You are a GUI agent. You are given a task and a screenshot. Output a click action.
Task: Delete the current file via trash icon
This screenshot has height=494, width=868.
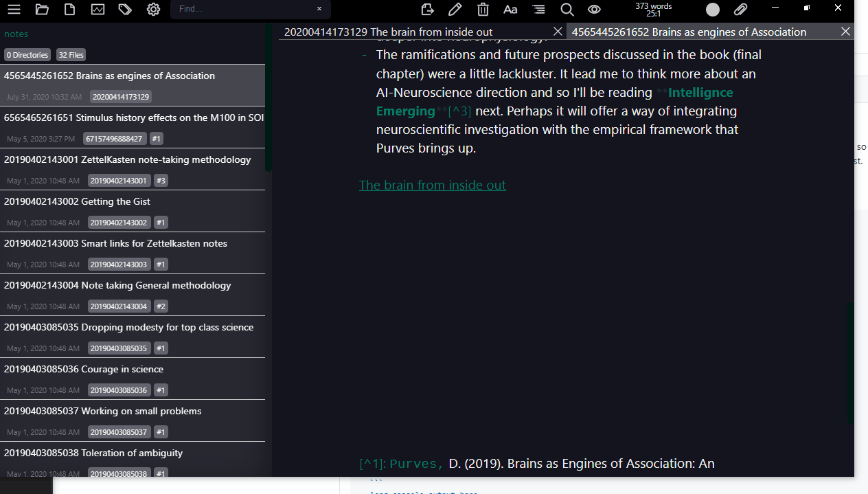click(483, 10)
